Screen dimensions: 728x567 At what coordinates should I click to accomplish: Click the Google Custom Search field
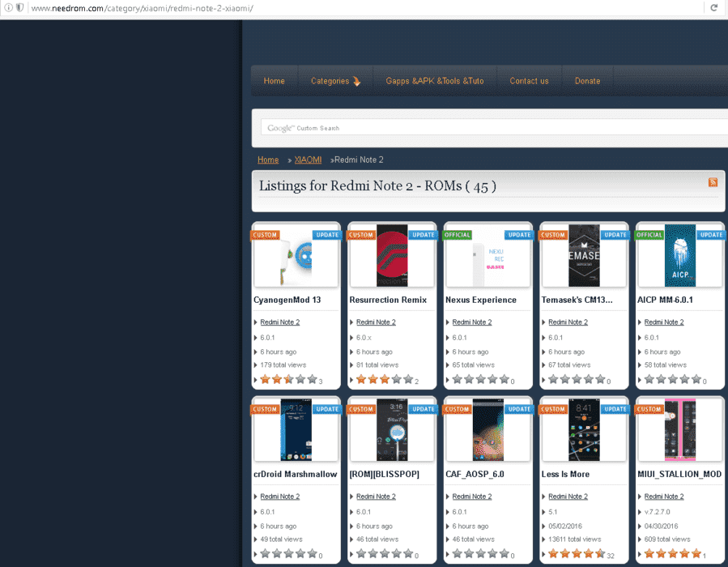[x=494, y=128]
